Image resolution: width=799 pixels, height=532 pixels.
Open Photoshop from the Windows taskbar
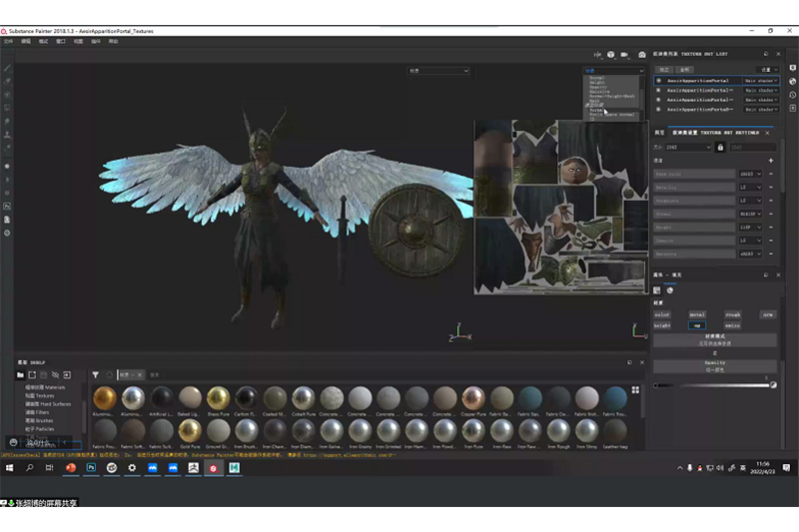(x=89, y=467)
